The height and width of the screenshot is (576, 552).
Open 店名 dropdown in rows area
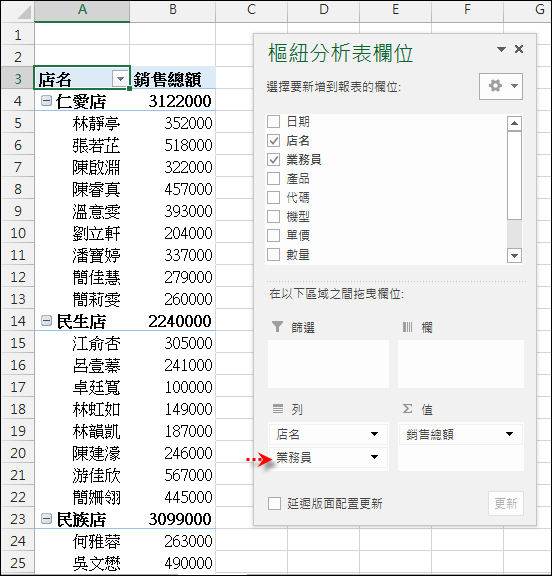pyautogui.click(x=374, y=434)
